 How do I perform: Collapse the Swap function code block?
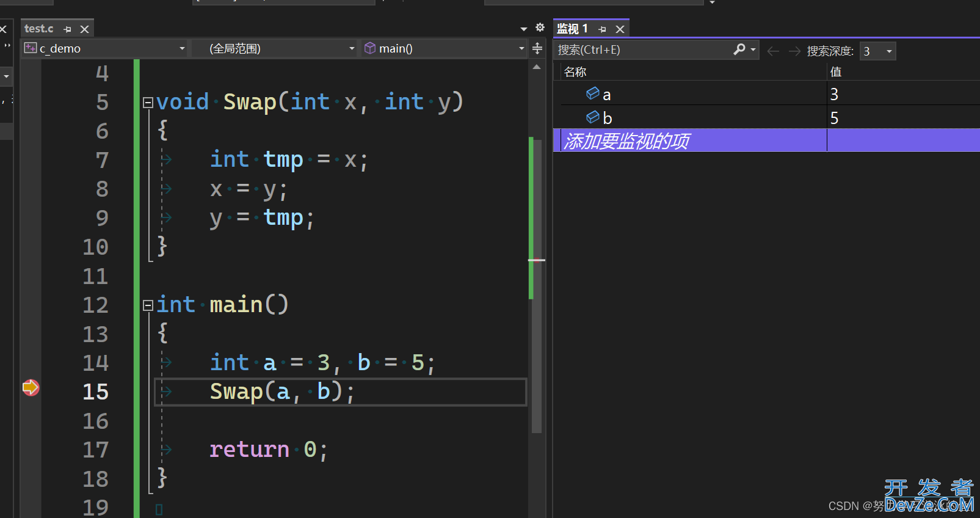click(x=148, y=103)
